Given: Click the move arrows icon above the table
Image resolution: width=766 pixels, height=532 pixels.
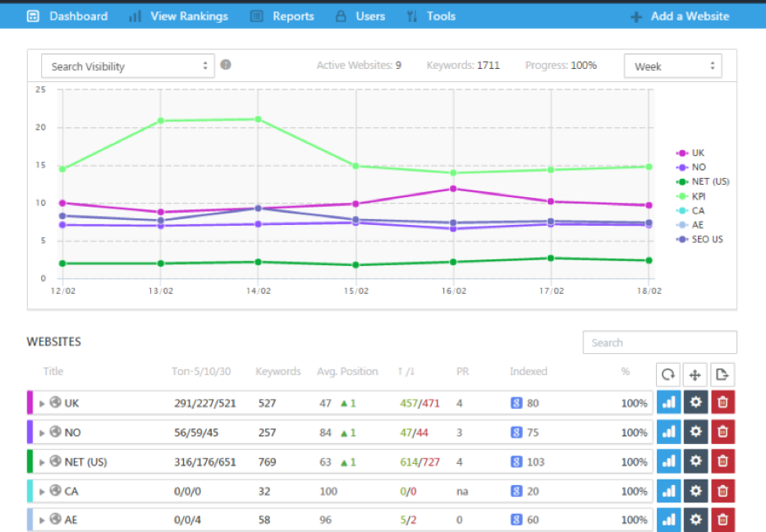Looking at the screenshot, I should [x=695, y=374].
